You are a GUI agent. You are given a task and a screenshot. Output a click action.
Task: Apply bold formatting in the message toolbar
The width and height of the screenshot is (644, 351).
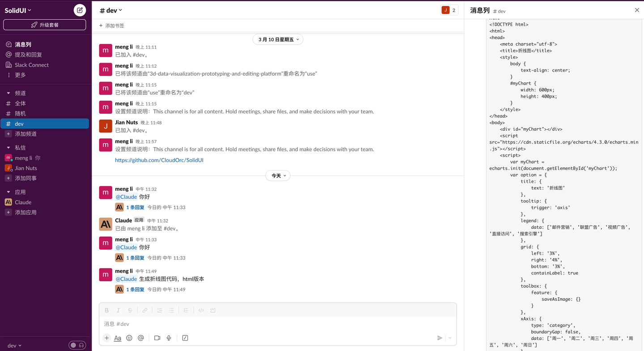(106, 310)
